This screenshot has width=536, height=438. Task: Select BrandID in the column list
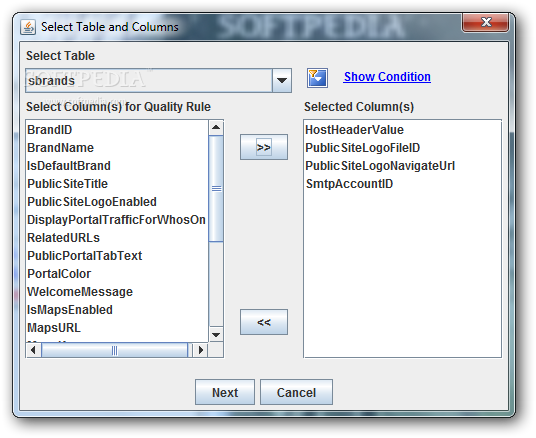(117, 130)
